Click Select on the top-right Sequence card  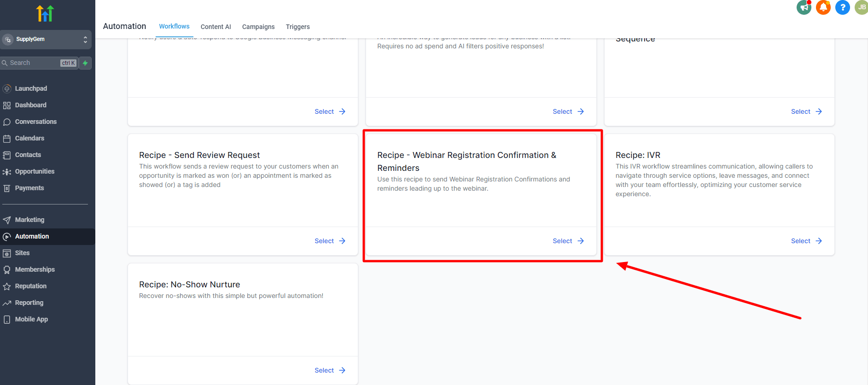(806, 111)
